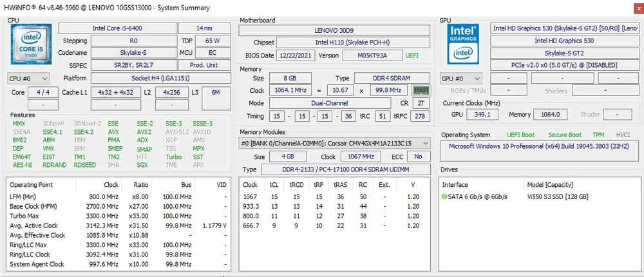Click the Secure Boot label
Screen dimensions: 644x277
point(565,135)
